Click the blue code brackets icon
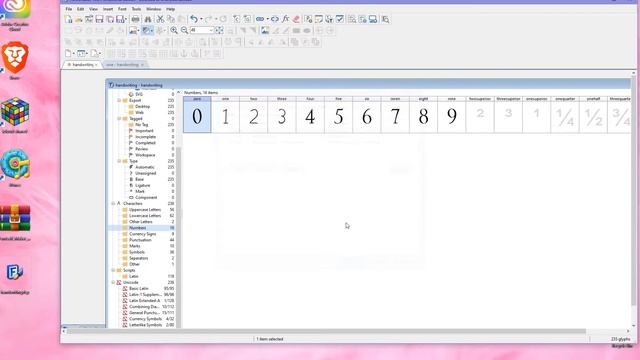 pyautogui.click(x=275, y=19)
